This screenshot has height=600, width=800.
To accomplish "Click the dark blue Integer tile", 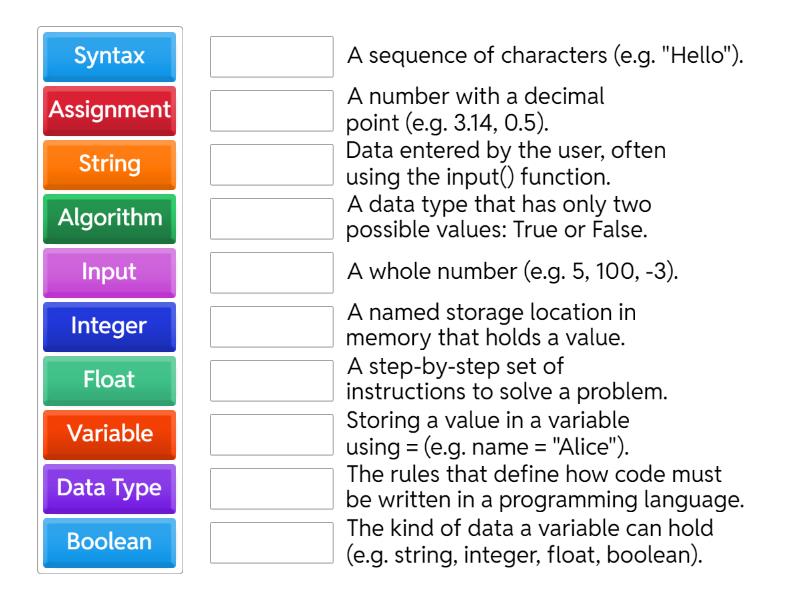I will pyautogui.click(x=109, y=327).
